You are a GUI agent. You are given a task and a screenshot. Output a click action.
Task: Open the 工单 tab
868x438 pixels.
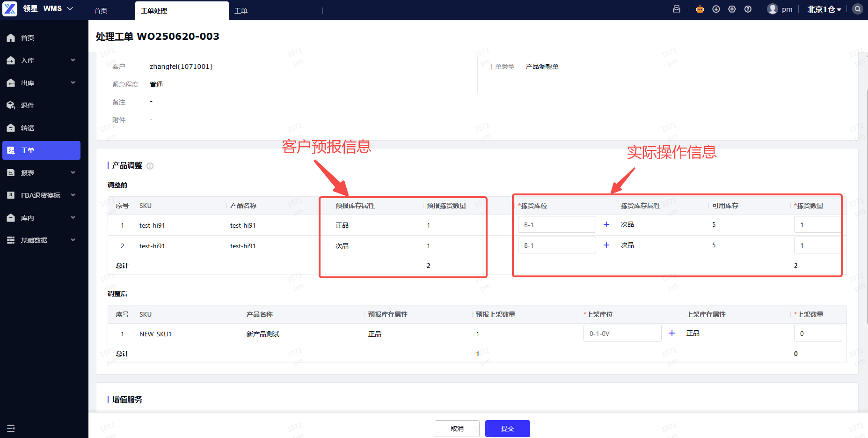(x=241, y=10)
